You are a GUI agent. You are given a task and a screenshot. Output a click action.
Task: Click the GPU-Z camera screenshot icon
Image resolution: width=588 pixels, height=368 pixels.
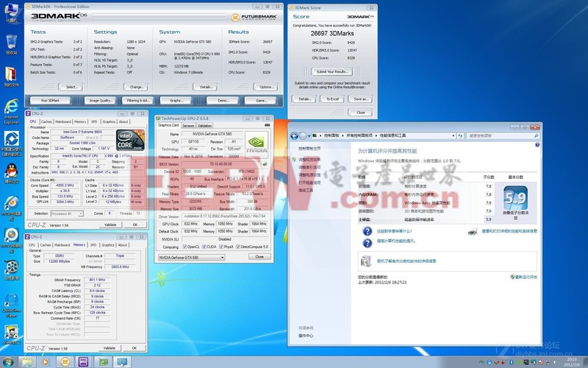pyautogui.click(x=267, y=125)
